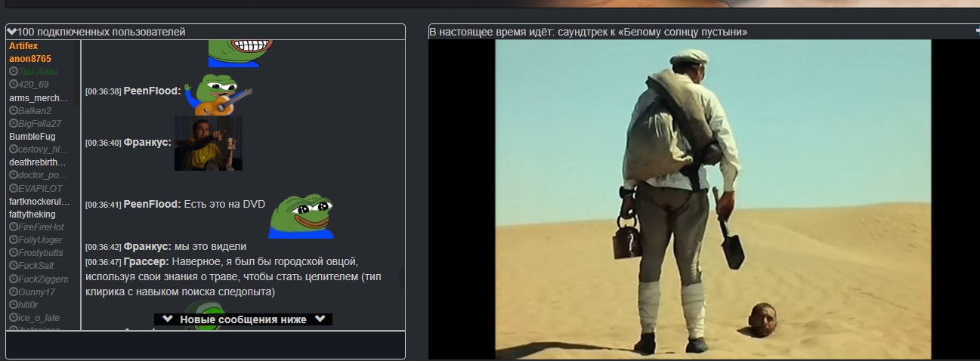Select user Artifex in the user list
980x361 pixels.
(x=23, y=46)
